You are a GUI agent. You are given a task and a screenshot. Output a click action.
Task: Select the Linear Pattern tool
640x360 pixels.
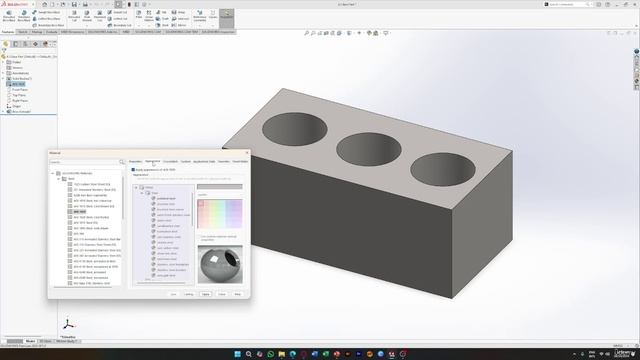(149, 16)
